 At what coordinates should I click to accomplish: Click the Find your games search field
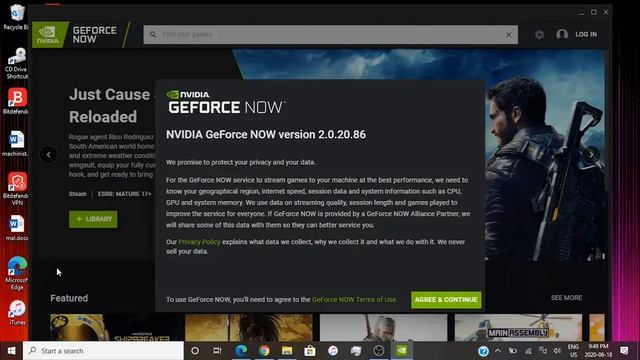click(331, 35)
